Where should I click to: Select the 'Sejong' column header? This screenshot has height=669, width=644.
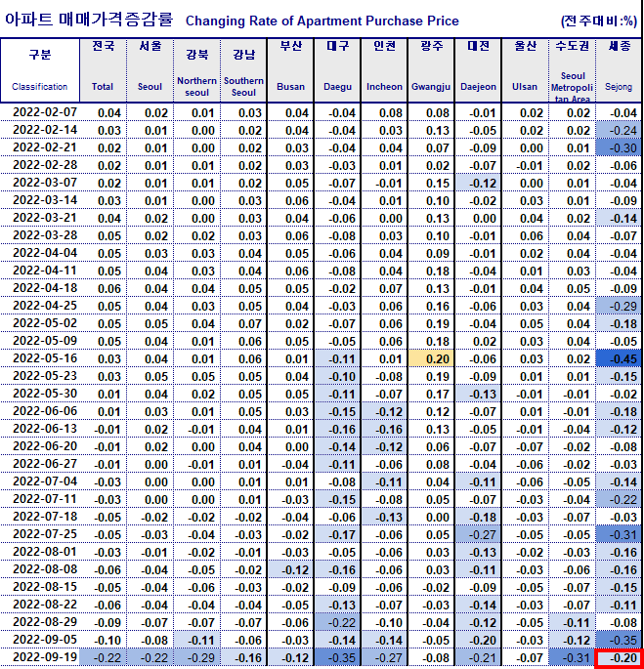point(619,70)
